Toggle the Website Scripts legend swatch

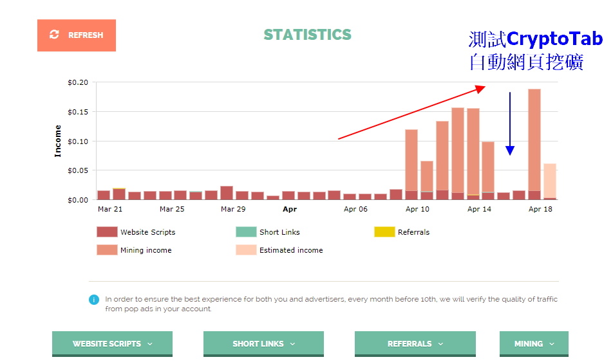107,232
